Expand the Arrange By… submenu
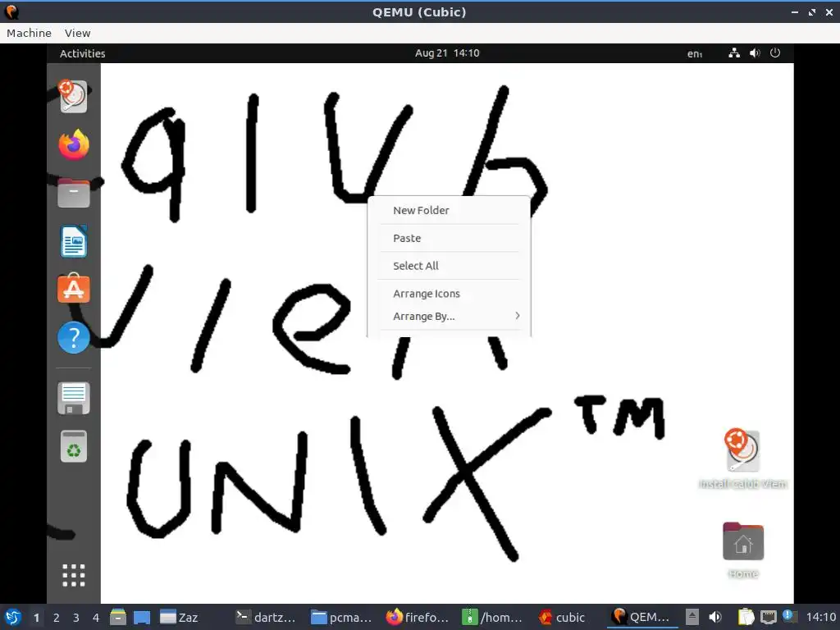Viewport: 840px width, 630px height. pos(449,316)
